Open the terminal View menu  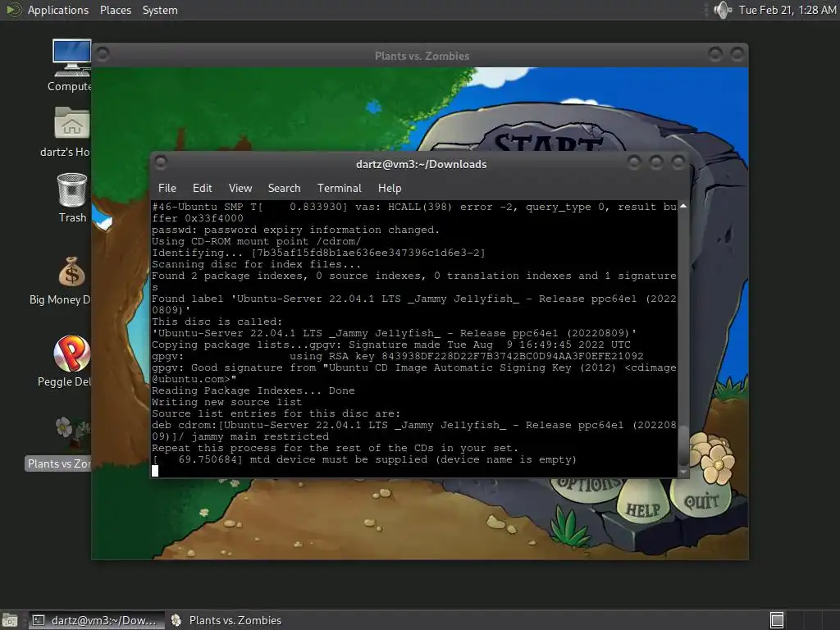tap(240, 188)
